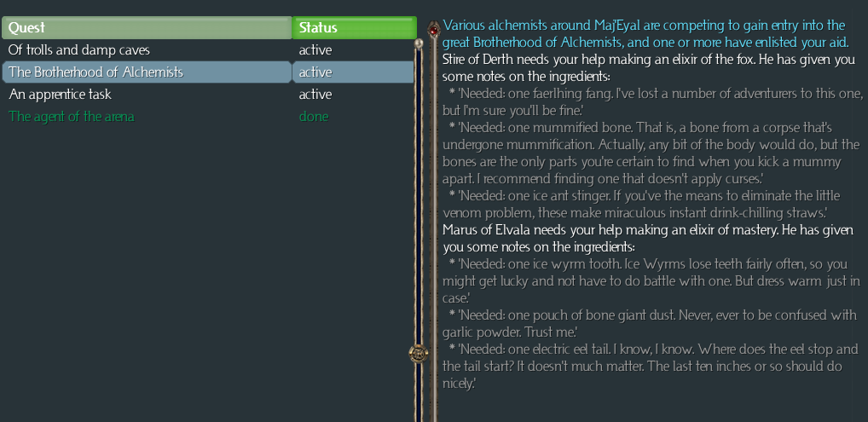Click the active status of Brotherhood of Alchemists

[315, 72]
